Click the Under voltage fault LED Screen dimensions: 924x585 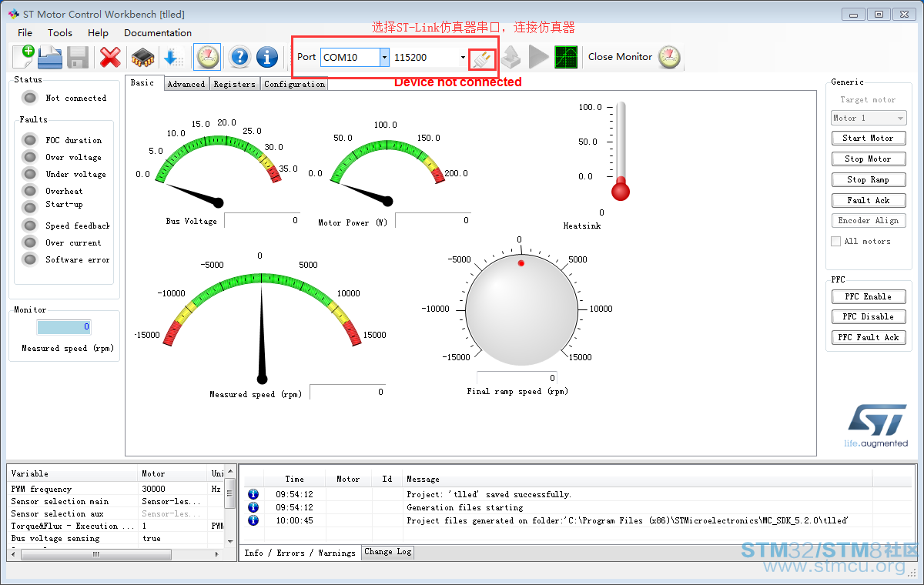pos(30,174)
